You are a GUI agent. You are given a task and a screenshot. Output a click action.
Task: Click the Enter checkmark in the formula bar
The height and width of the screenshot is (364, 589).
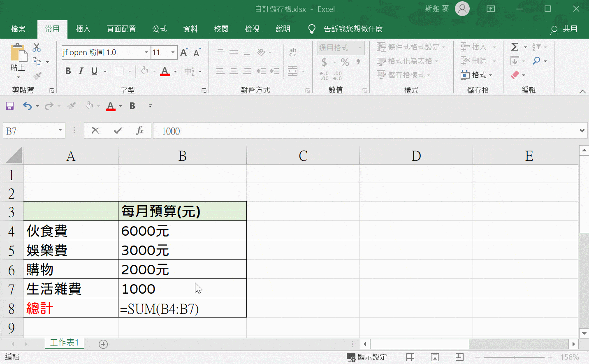(118, 130)
